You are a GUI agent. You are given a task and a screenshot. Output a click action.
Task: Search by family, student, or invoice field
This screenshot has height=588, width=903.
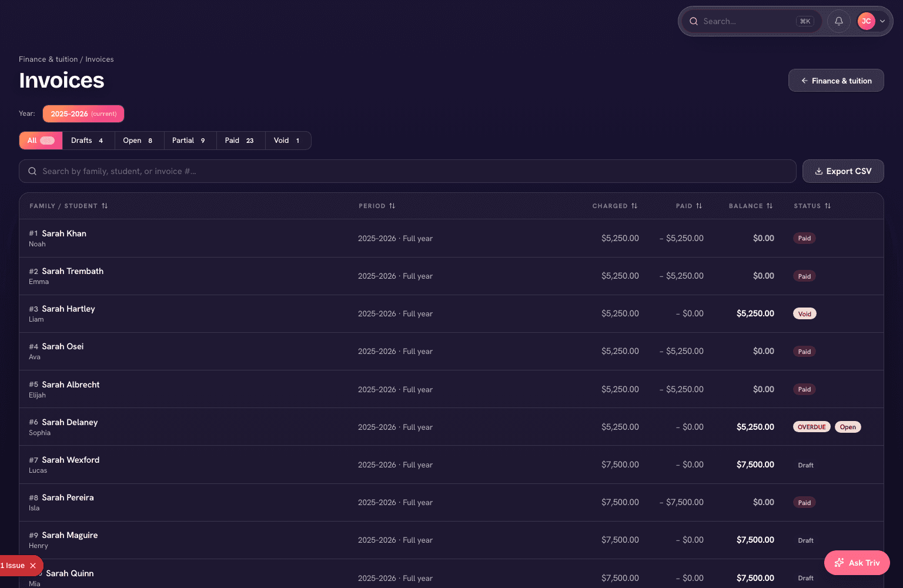[407, 171]
